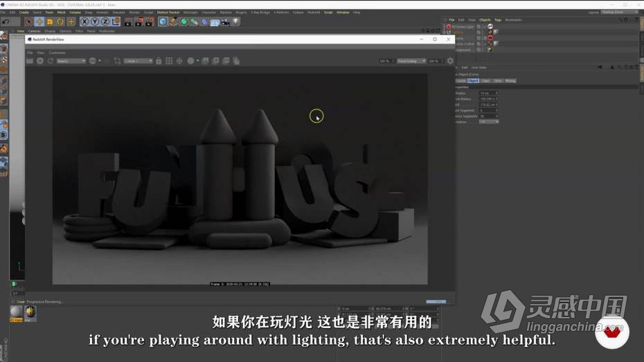Open Object Manager Objects menu

click(x=485, y=19)
